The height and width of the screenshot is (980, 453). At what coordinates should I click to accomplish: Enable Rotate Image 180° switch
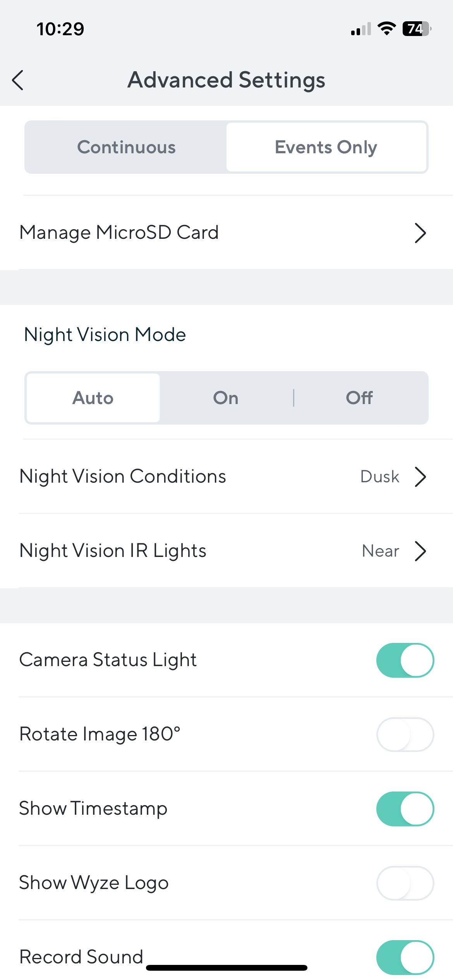click(405, 735)
